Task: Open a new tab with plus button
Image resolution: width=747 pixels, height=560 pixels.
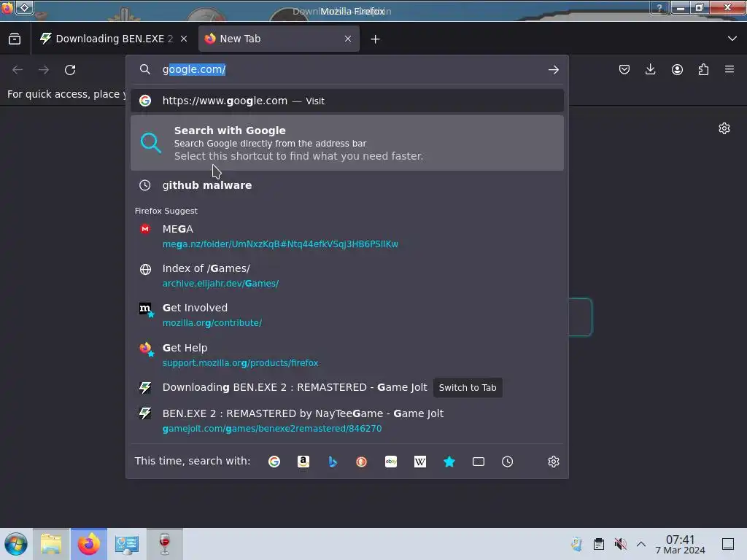Action: pyautogui.click(x=376, y=39)
